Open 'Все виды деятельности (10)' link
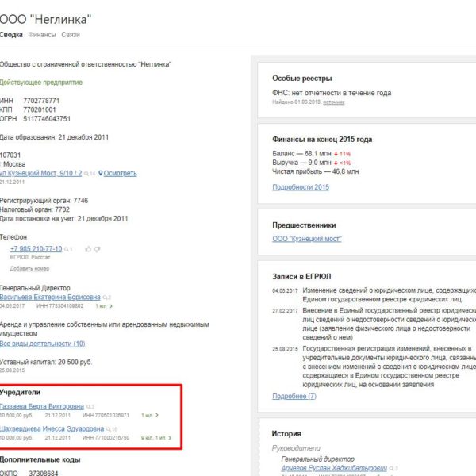 [x=42, y=344]
